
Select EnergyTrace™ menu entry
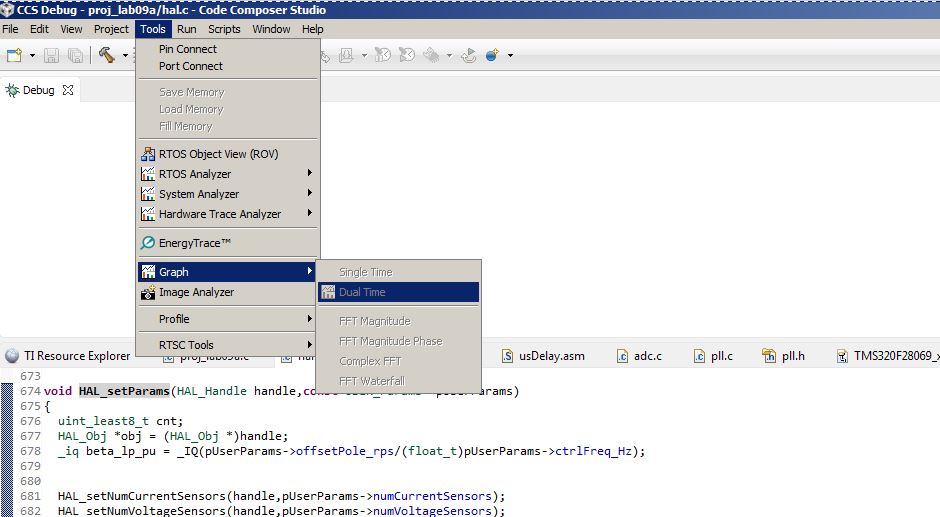click(x=228, y=243)
